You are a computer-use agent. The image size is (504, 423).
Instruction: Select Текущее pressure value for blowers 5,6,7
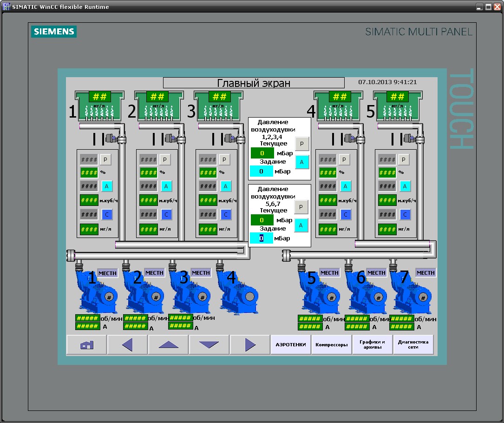[262, 220]
